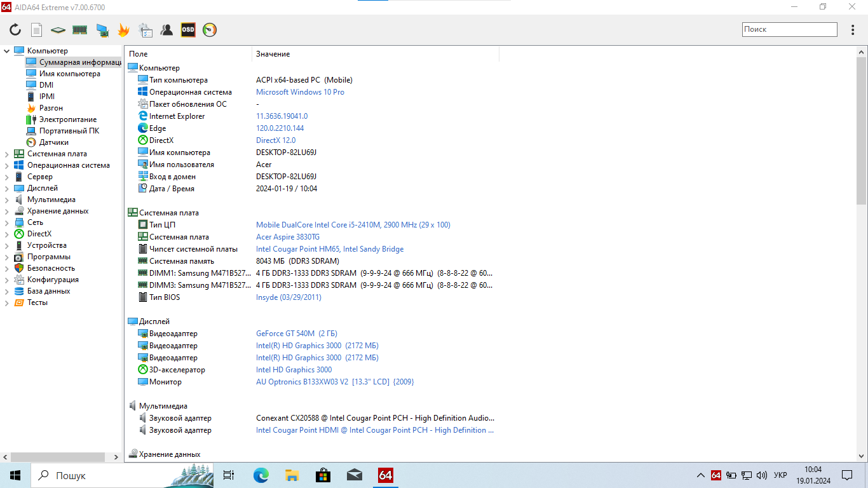Open the memory module benchmark icon
868x488 pixels.
(x=79, y=30)
